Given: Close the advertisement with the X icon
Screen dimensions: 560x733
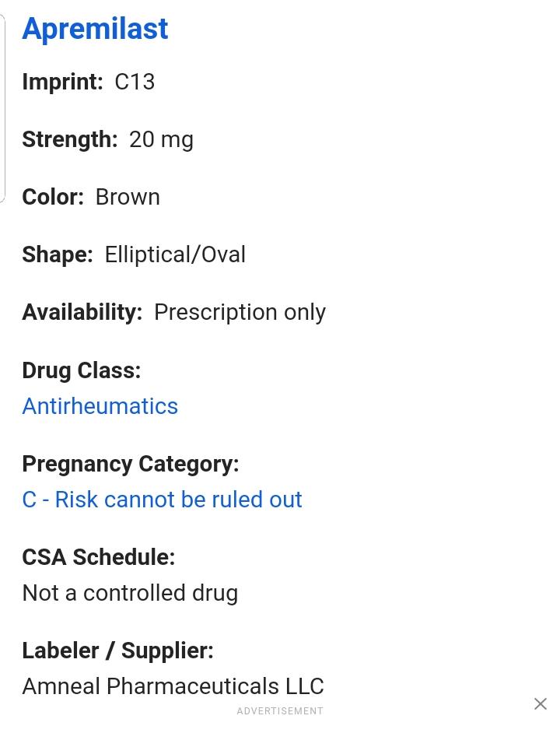Looking at the screenshot, I should tap(541, 703).
